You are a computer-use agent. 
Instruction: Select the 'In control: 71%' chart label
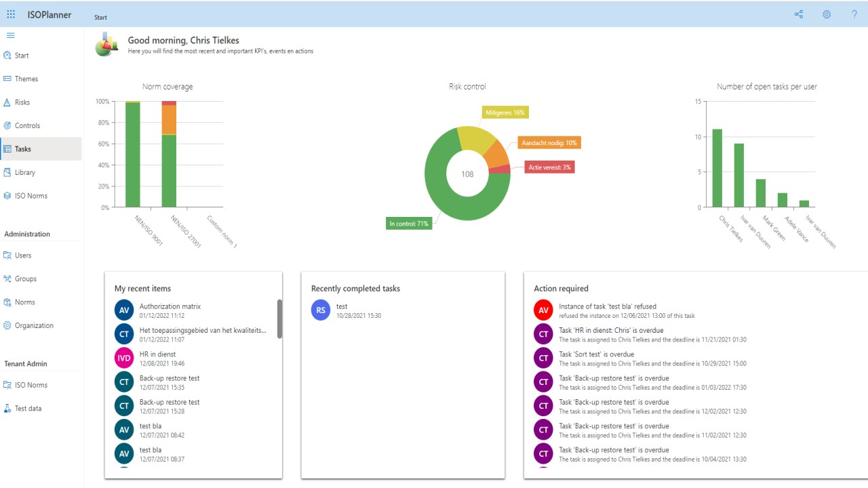coord(409,224)
